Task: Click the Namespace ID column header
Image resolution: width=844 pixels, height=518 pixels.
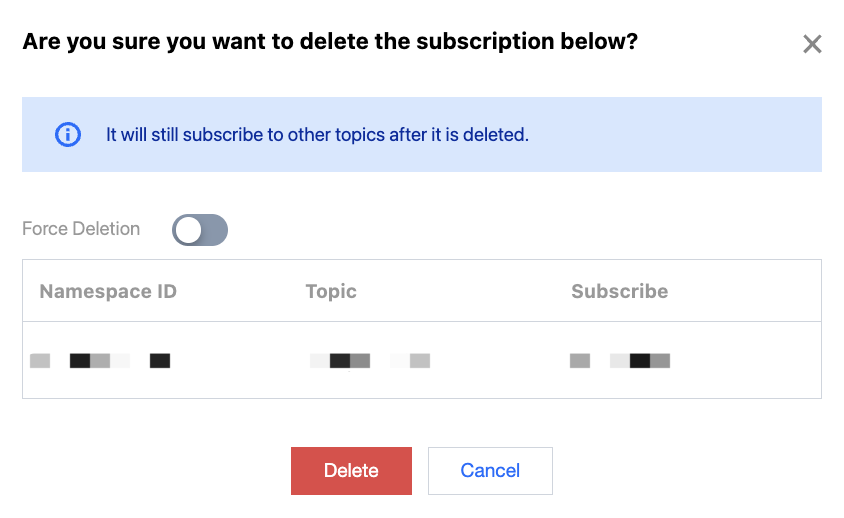Action: click(x=108, y=292)
